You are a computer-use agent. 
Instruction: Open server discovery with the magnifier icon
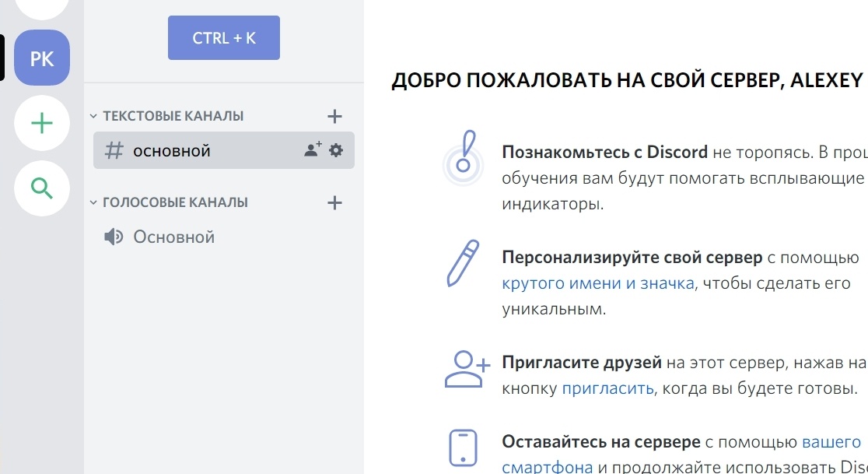pyautogui.click(x=42, y=188)
